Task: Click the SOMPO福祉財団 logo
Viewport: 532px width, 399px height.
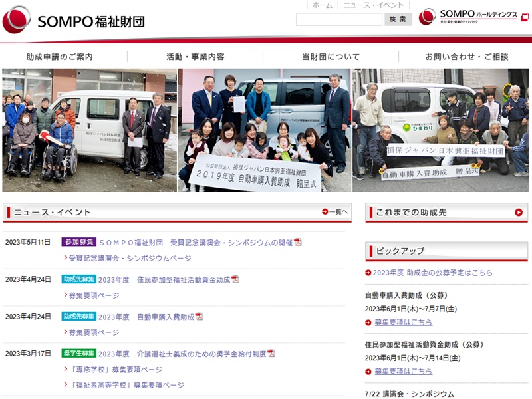Action: 73,20
